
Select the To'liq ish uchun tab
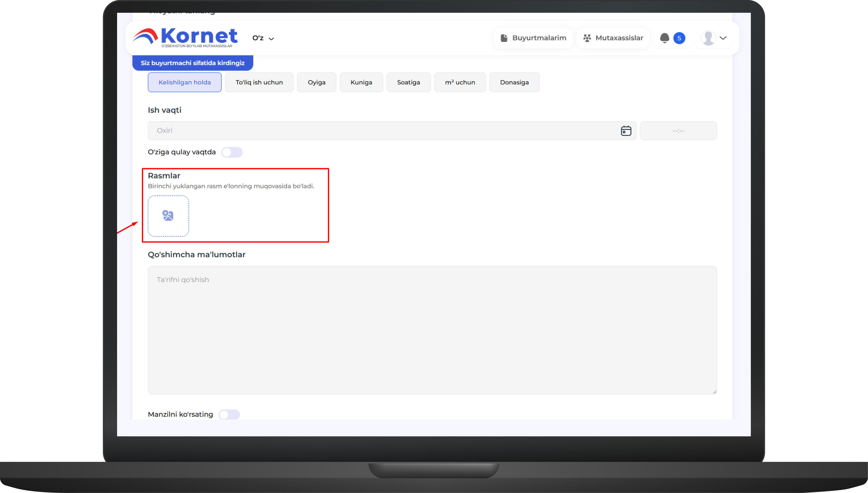(259, 82)
